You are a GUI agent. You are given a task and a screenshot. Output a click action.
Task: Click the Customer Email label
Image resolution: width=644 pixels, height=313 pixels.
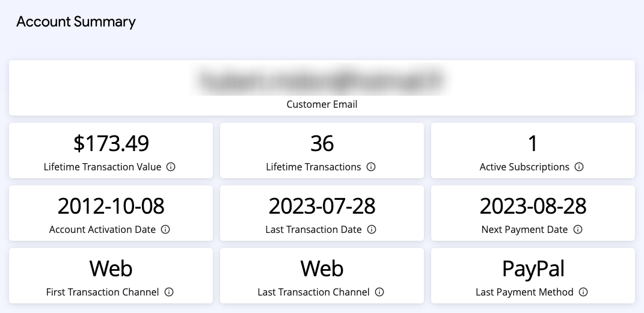(x=322, y=105)
